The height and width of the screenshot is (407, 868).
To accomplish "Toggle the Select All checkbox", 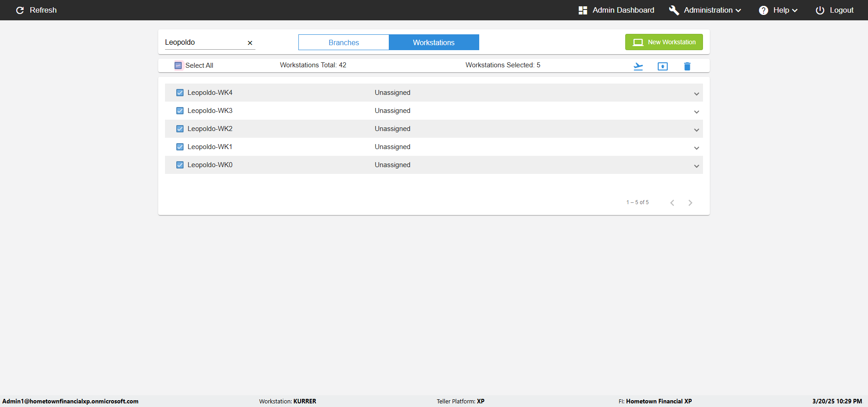I will tap(178, 65).
